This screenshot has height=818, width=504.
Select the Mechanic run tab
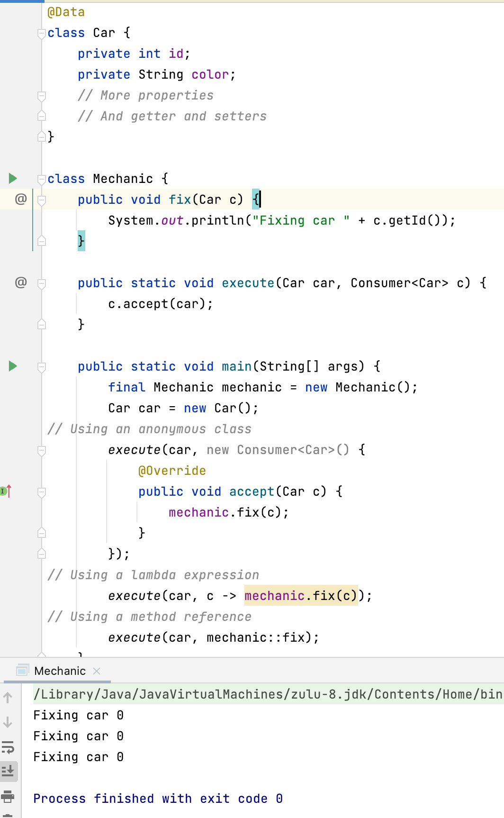60,671
